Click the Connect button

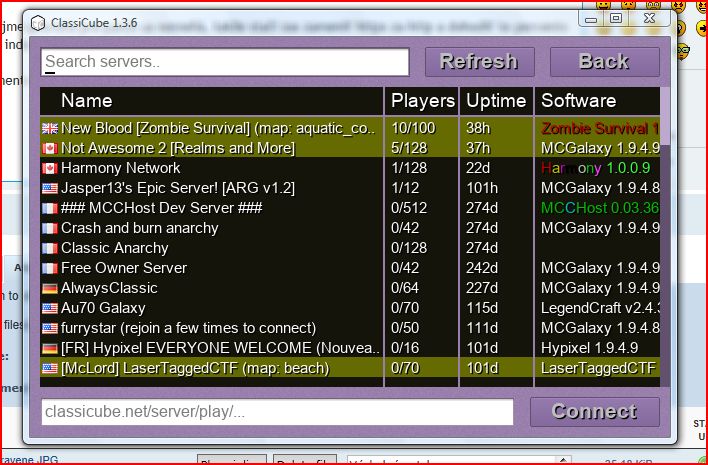coord(595,412)
